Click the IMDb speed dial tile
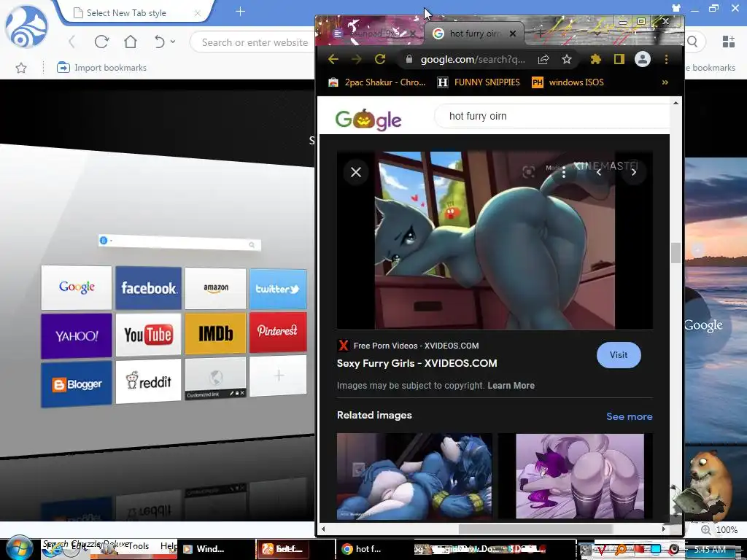Image resolution: width=747 pixels, height=560 pixels. (216, 333)
